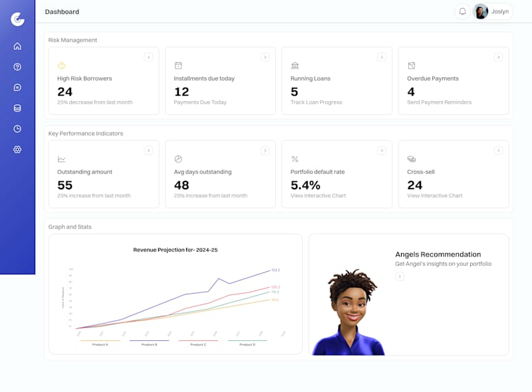Screen dimensions: 532x392
Task: Open the clock history icon in the sidebar
Action: pos(17,129)
